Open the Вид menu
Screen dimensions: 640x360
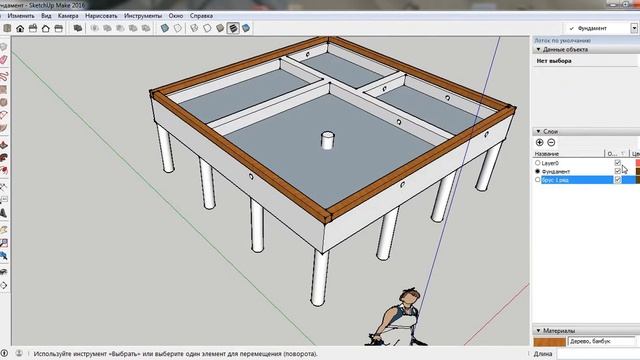tap(46, 16)
